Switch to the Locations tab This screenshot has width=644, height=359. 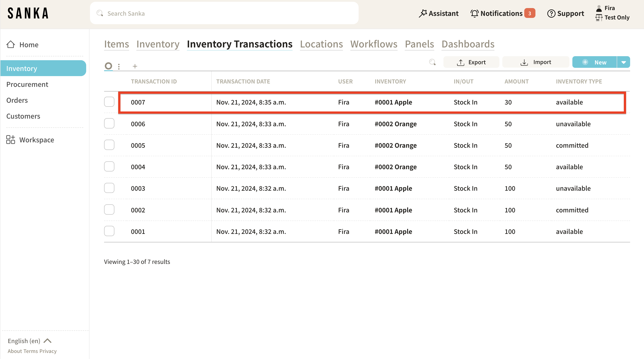point(321,44)
